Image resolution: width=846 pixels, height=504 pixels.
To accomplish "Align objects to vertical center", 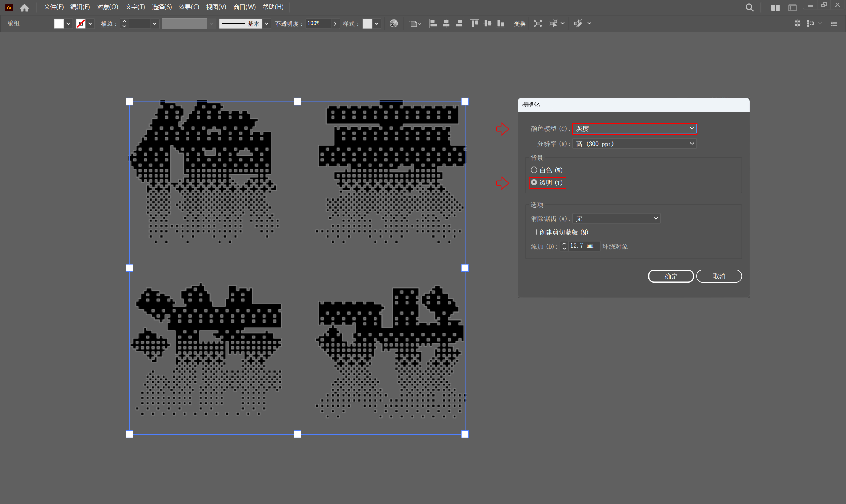I will 488,23.
